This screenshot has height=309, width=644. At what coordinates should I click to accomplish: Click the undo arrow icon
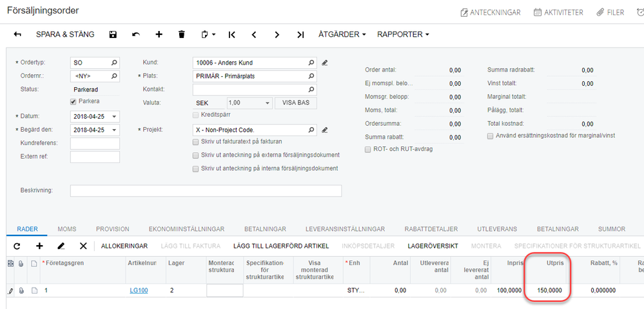pos(135,34)
